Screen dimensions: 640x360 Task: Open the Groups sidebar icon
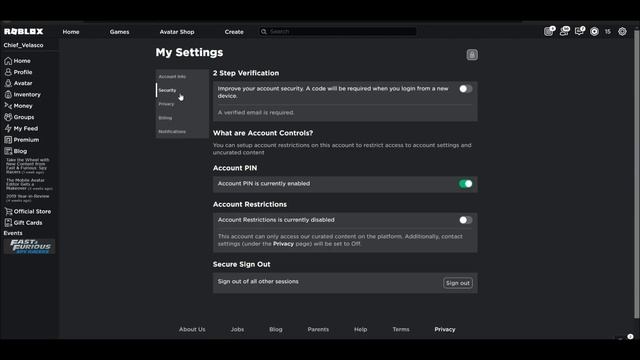pos(8,117)
